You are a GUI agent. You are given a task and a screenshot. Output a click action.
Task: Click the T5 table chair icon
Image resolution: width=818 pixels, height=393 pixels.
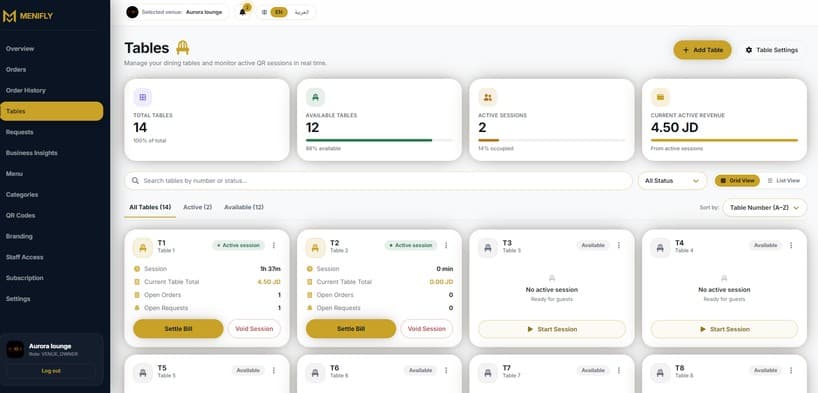coord(143,373)
